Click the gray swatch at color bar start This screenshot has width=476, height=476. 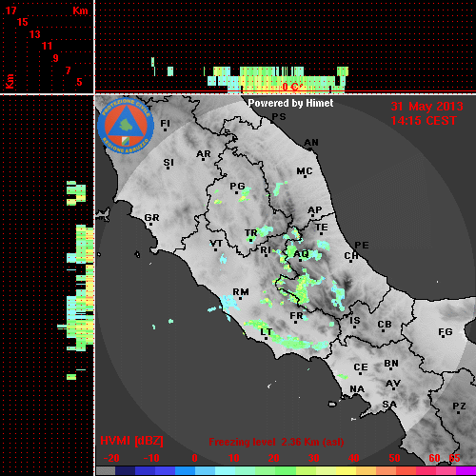point(106,471)
